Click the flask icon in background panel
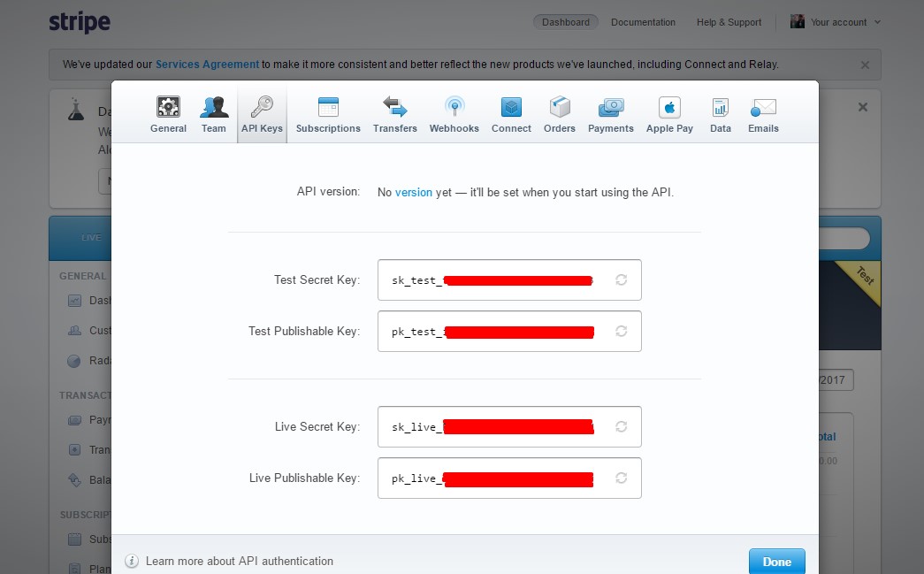This screenshot has width=924, height=574. click(x=76, y=110)
